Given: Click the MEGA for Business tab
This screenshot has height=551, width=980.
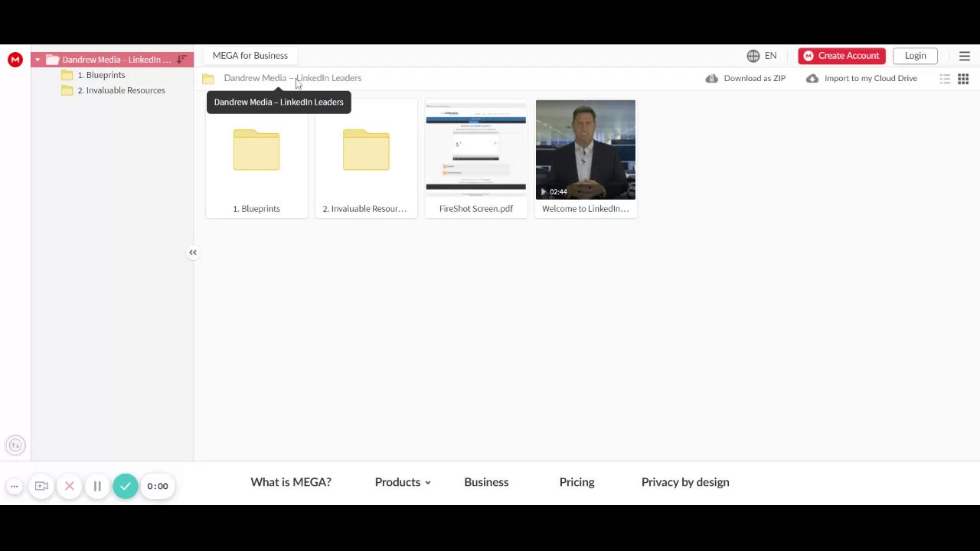Looking at the screenshot, I should point(250,56).
